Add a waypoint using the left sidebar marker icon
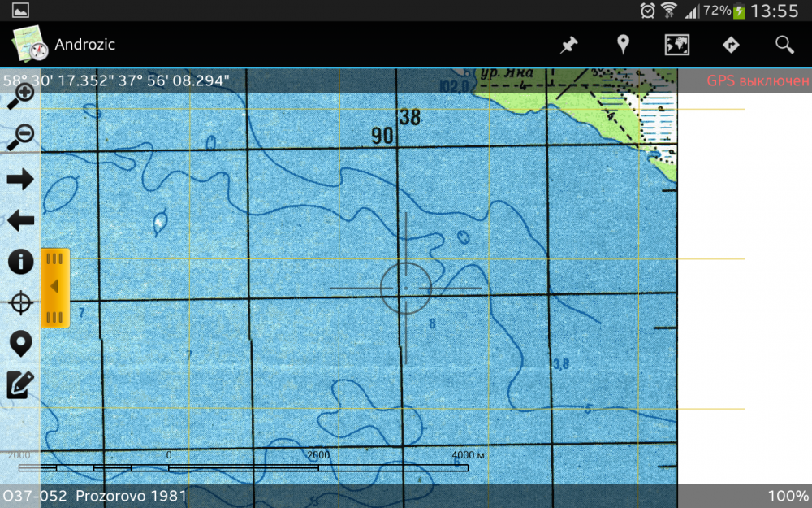The height and width of the screenshot is (508, 812). tap(20, 344)
